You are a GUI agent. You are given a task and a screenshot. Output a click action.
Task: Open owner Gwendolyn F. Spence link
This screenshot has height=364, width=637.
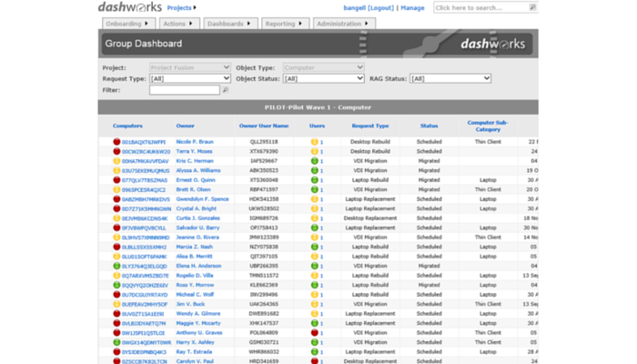point(202,199)
